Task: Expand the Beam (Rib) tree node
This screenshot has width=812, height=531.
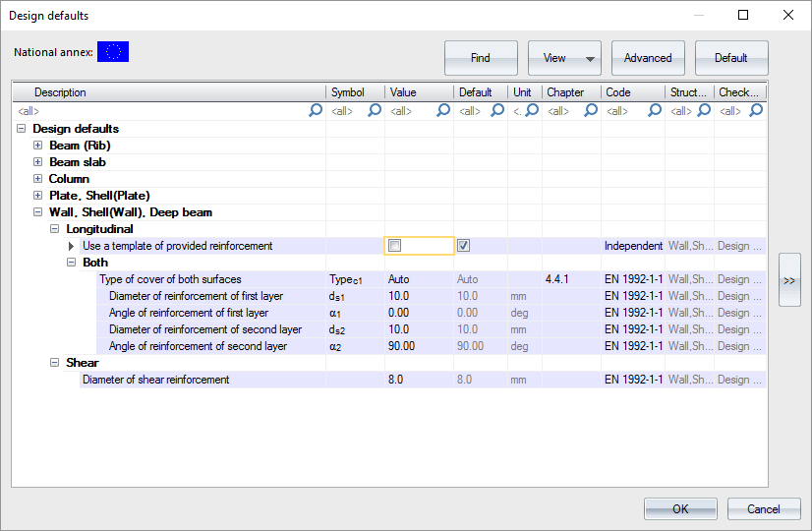Action: tap(38, 146)
